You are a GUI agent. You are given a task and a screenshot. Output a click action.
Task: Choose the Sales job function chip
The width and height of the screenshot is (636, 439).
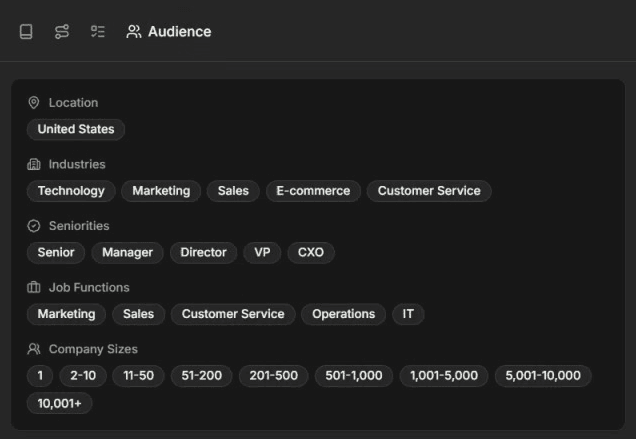click(138, 314)
